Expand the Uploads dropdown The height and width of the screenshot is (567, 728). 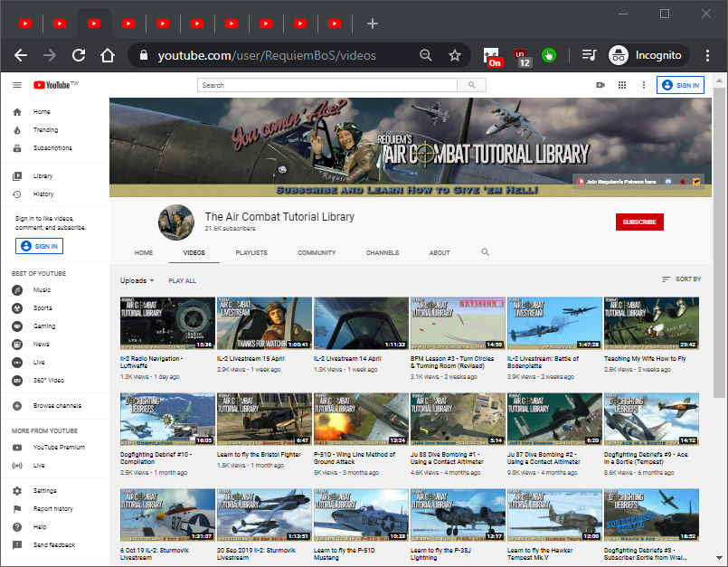coord(137,280)
